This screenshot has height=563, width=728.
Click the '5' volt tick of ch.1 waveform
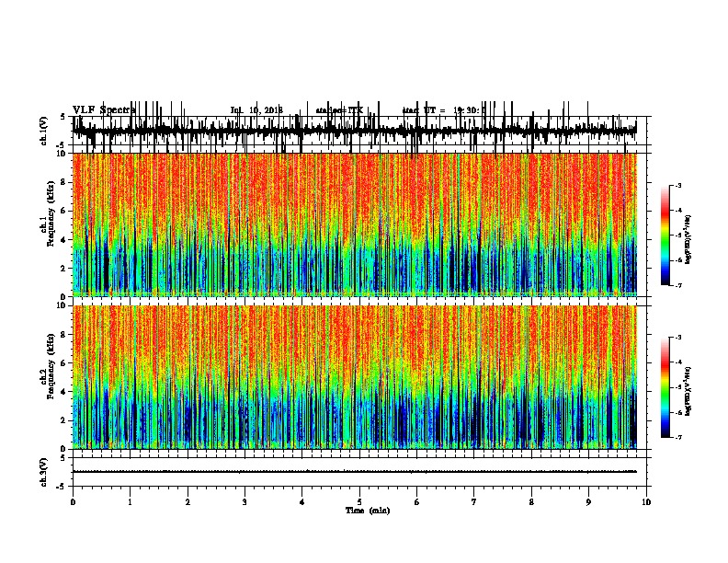point(63,117)
